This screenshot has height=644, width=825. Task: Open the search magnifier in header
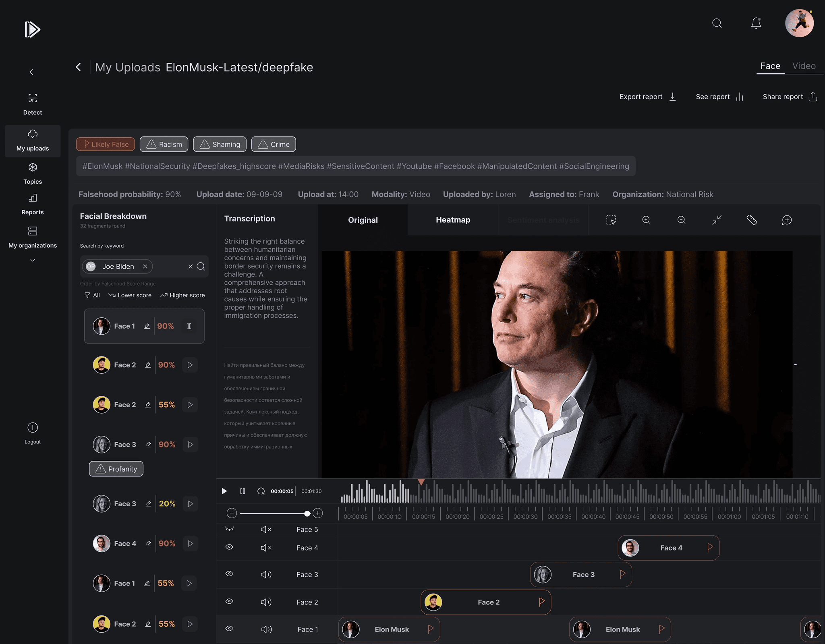(717, 23)
